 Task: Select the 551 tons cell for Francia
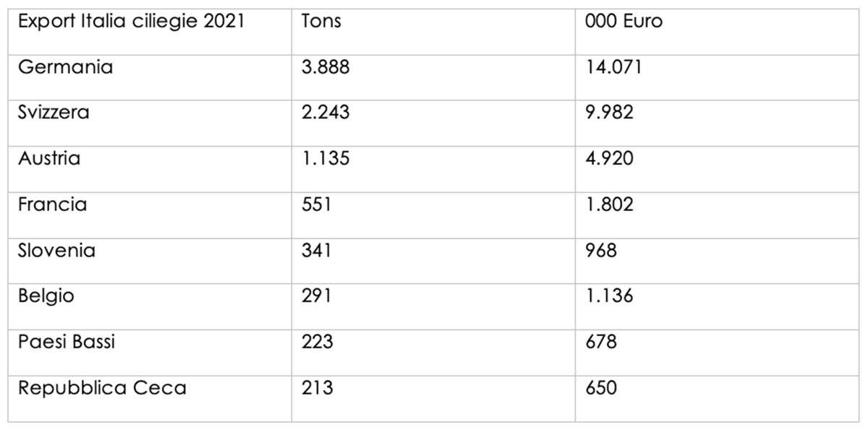pos(433,215)
